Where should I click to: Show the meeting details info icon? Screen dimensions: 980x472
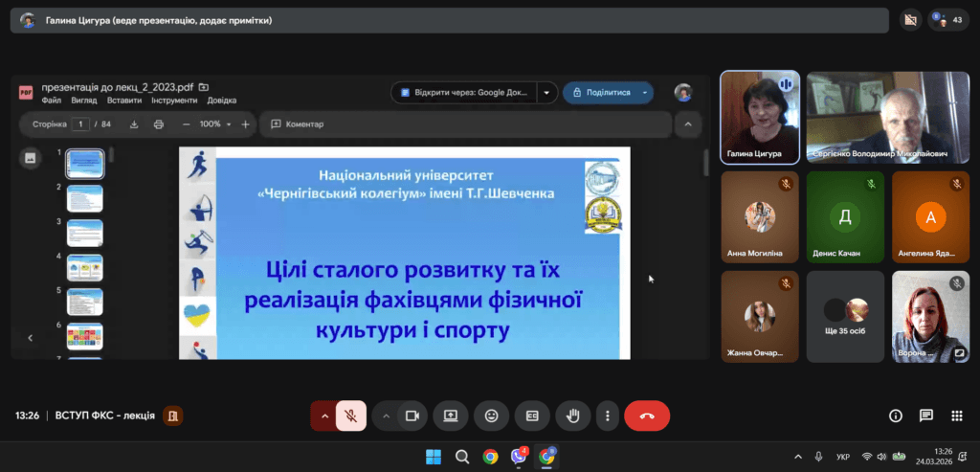(896, 416)
